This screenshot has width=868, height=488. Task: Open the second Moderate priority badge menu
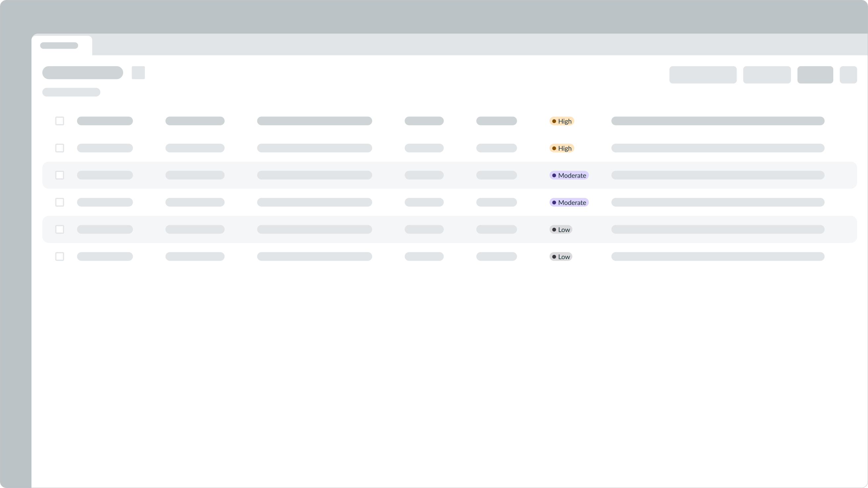(569, 202)
